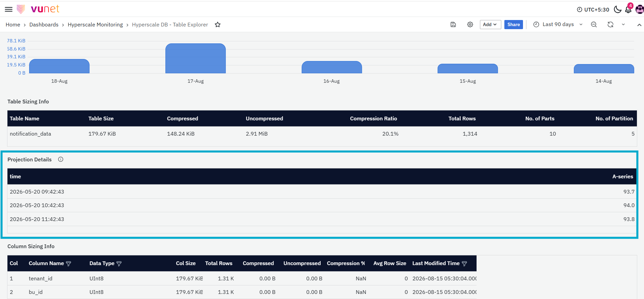
Task: Filter the Data Type column
Action: coord(119,264)
